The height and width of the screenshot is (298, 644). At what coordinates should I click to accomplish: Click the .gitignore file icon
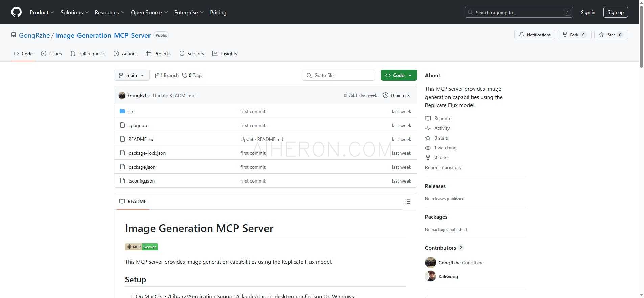click(x=122, y=125)
